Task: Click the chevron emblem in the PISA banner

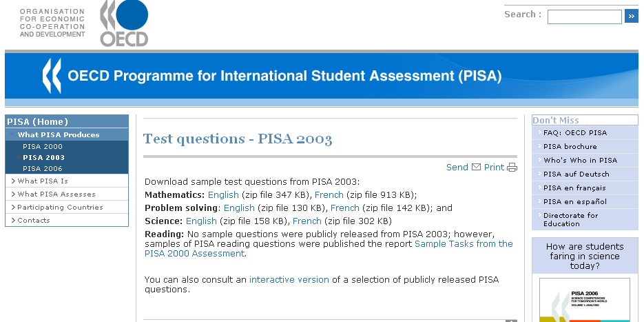Action: (x=52, y=76)
